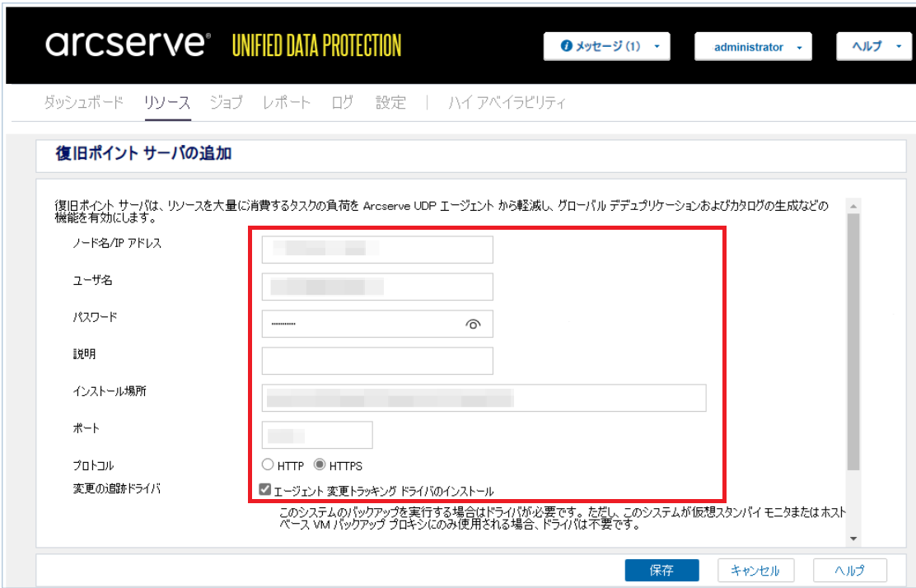Image resolution: width=916 pixels, height=588 pixels.
Task: Toggle password visibility with the eye icon
Action: [x=473, y=324]
